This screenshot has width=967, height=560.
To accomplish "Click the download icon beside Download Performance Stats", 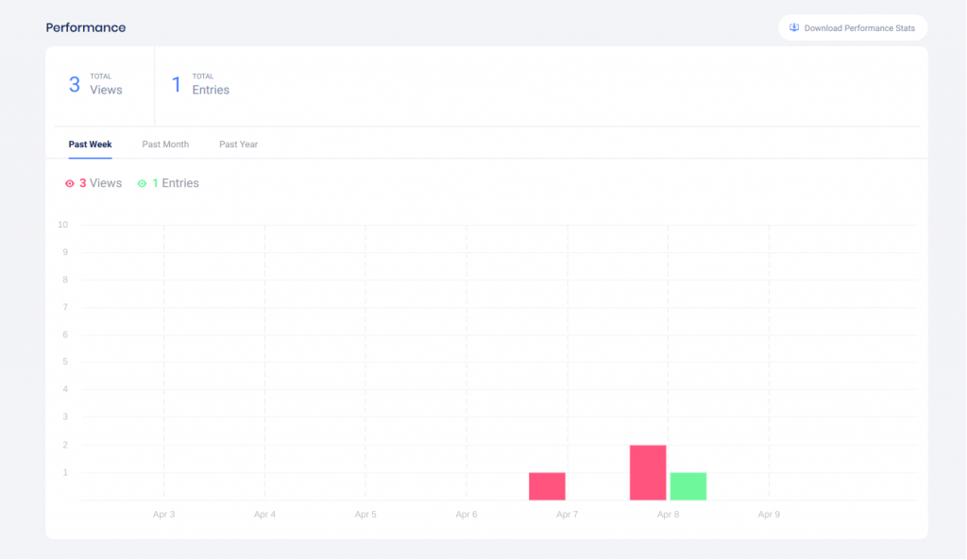I will [x=794, y=27].
